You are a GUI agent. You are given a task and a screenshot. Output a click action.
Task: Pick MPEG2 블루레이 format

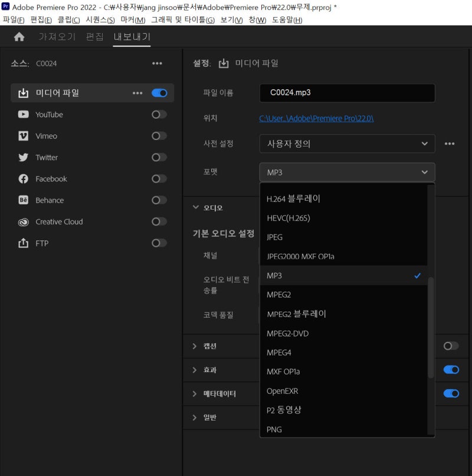point(344,314)
